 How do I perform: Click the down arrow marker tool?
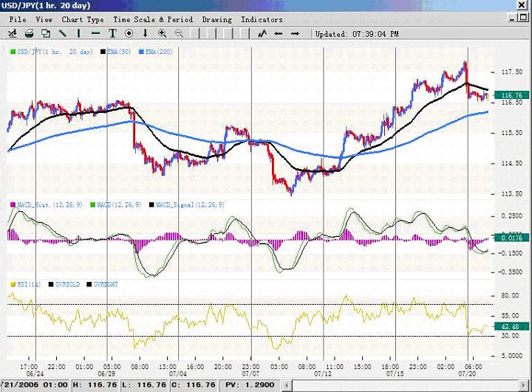point(145,33)
